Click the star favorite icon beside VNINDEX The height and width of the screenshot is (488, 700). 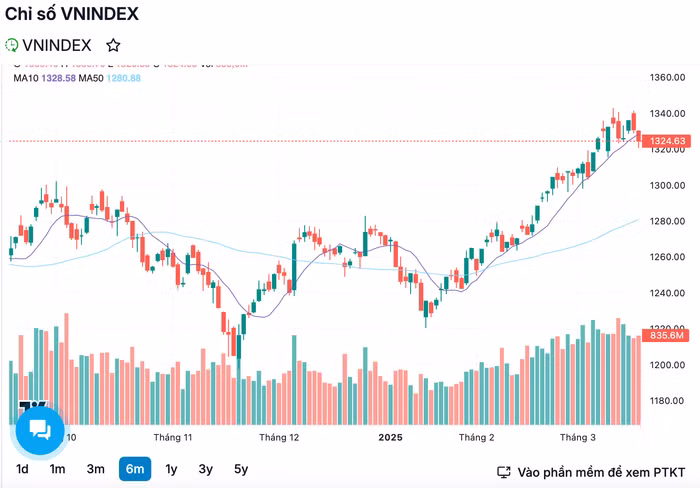pos(113,45)
